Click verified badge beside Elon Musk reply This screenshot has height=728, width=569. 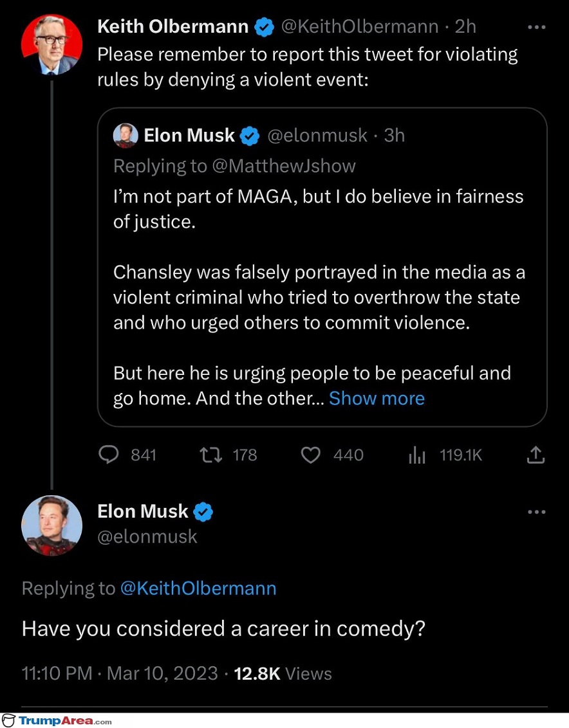coord(203,511)
